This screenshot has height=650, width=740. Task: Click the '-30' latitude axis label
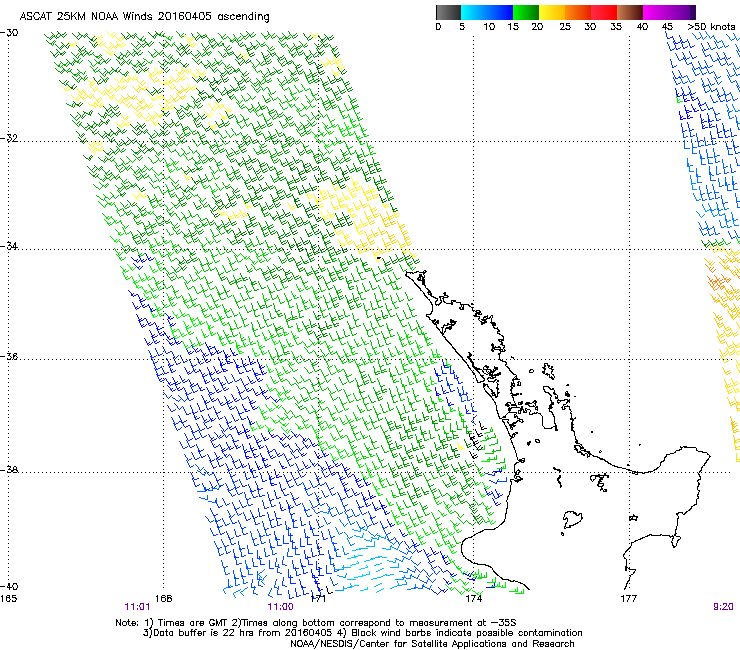pos(9,33)
